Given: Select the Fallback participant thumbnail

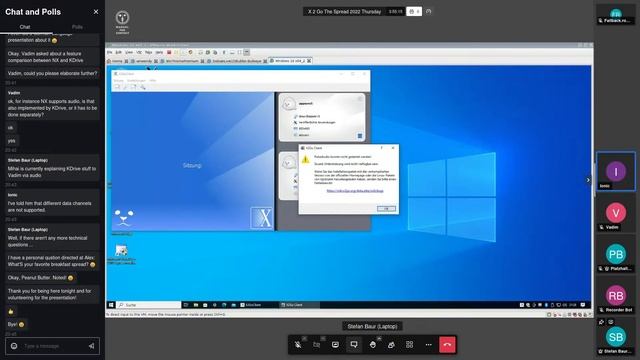Looking at the screenshot, I should pyautogui.click(x=616, y=15).
